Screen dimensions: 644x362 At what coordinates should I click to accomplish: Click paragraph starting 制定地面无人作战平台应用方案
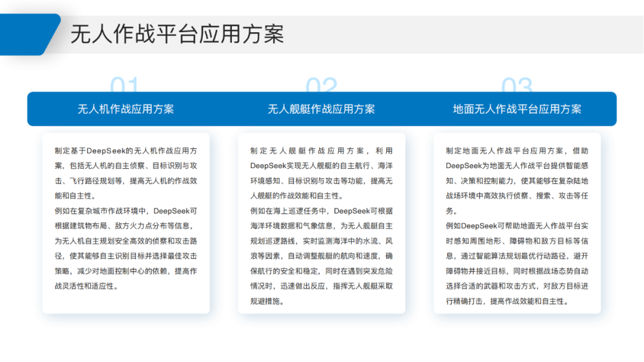(516, 181)
